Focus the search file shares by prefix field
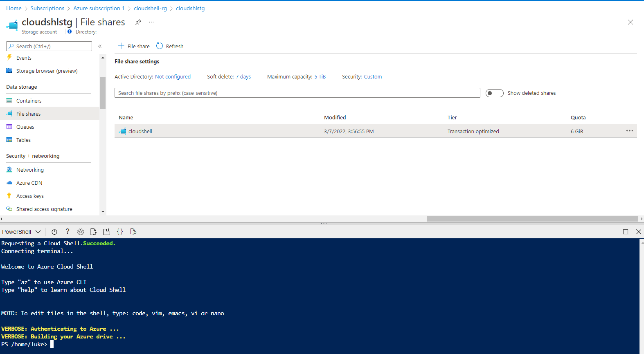This screenshot has height=354, width=644. tap(297, 93)
